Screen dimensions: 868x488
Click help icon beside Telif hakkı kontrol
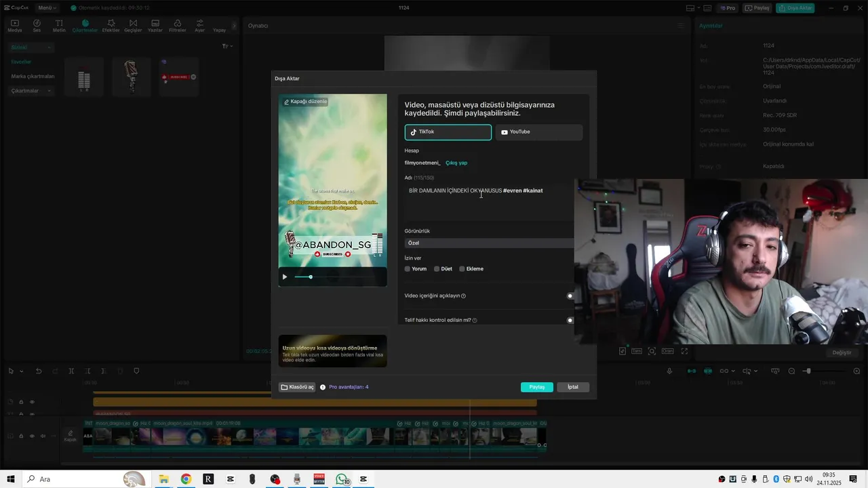475,320
